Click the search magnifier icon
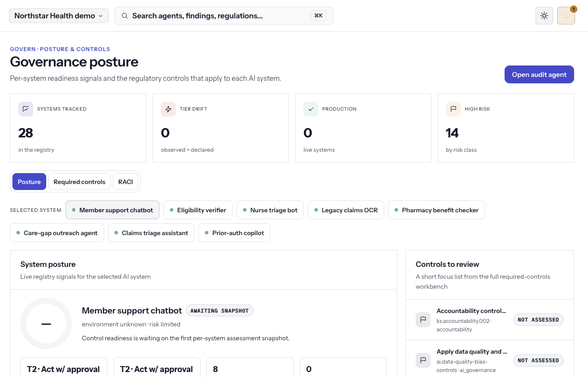Image resolution: width=588 pixels, height=377 pixels. click(x=125, y=16)
